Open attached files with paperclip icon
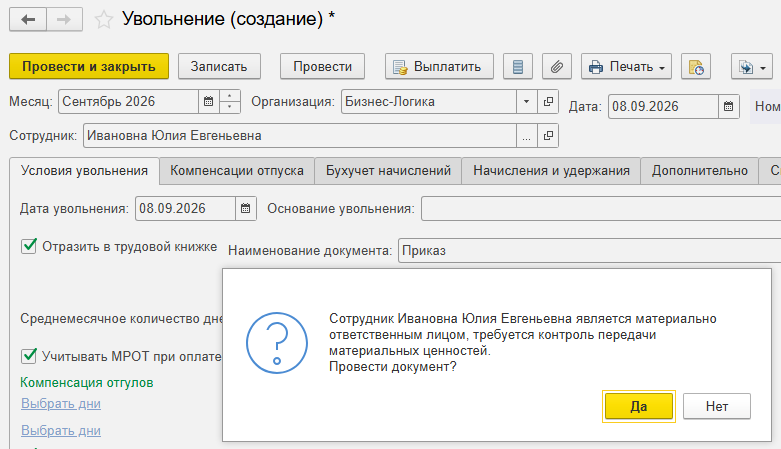The height and width of the screenshot is (449, 781). pos(556,66)
